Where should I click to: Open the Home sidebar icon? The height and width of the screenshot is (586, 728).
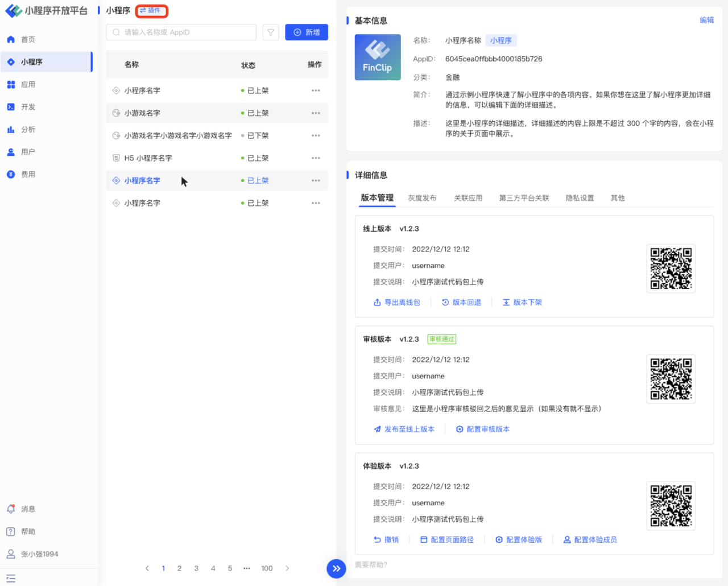coord(11,39)
